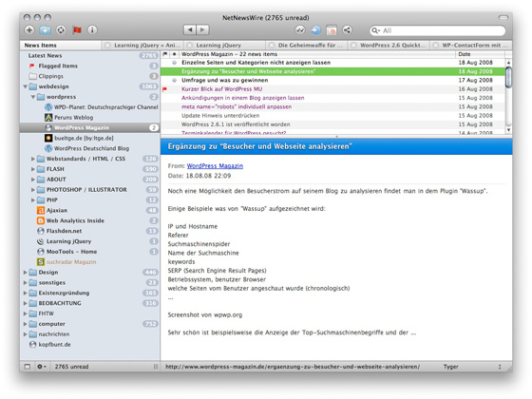Open the search magnifier options dropdown
The width and height of the screenshot is (532, 399).
[x=375, y=30]
